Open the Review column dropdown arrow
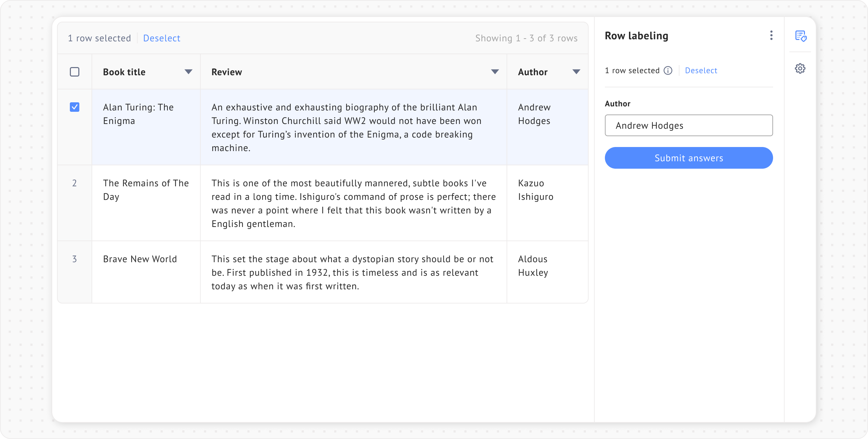868x439 pixels. (495, 72)
